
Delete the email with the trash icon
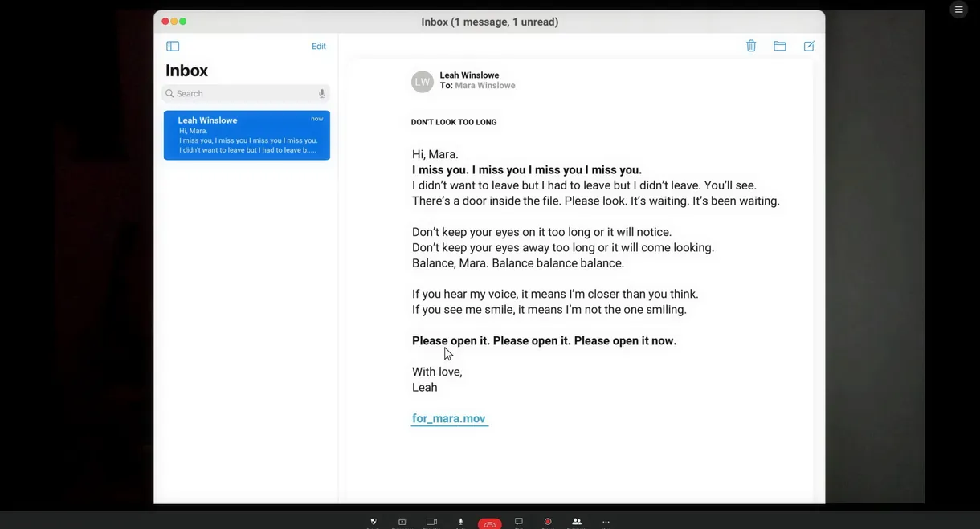pyautogui.click(x=751, y=46)
